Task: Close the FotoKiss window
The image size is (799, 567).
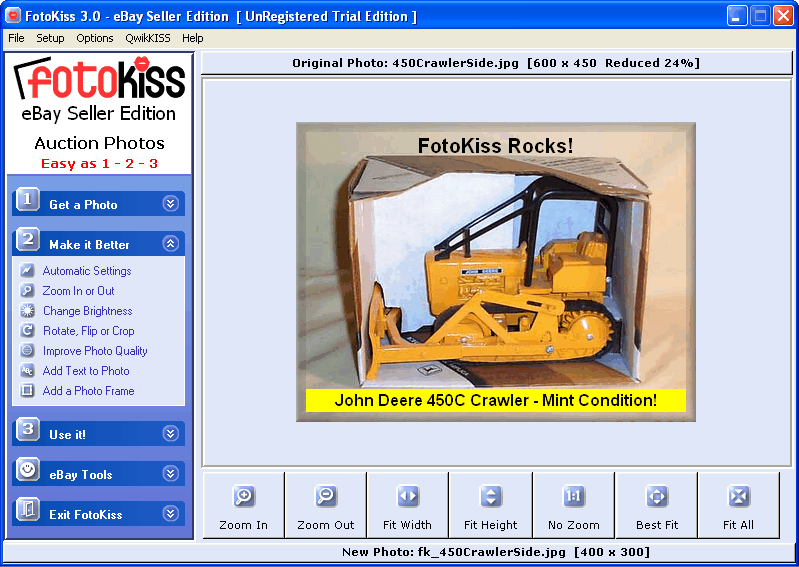Action: 783,16
